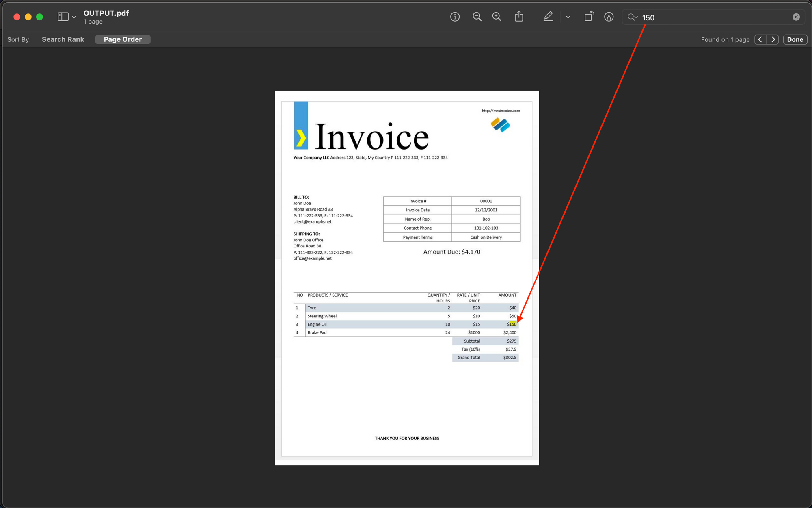The image size is (812, 508).
Task: Open the markup tools dropdown chevron
Action: 568,17
